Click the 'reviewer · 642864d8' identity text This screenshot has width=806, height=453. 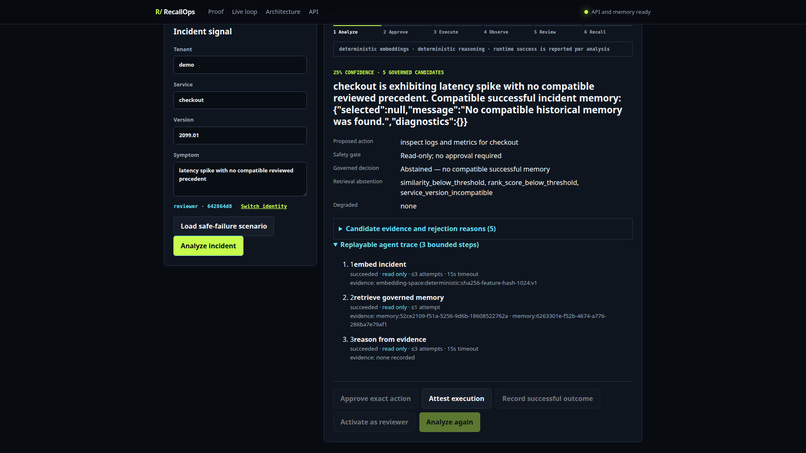(203, 206)
